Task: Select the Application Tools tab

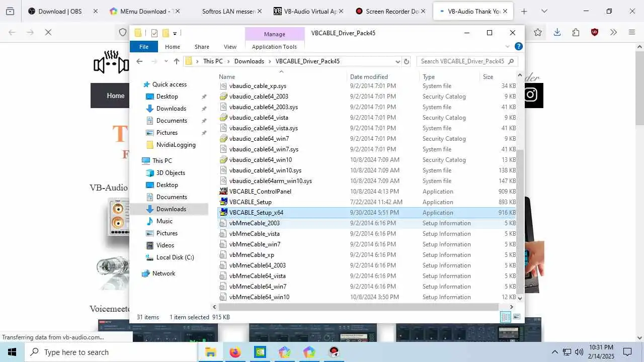Action: tap(274, 47)
